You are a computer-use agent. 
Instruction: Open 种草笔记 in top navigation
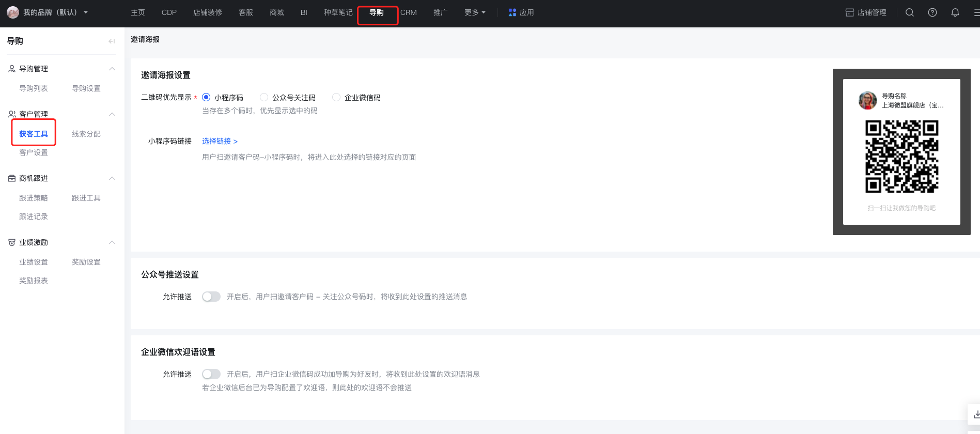[x=338, y=12]
